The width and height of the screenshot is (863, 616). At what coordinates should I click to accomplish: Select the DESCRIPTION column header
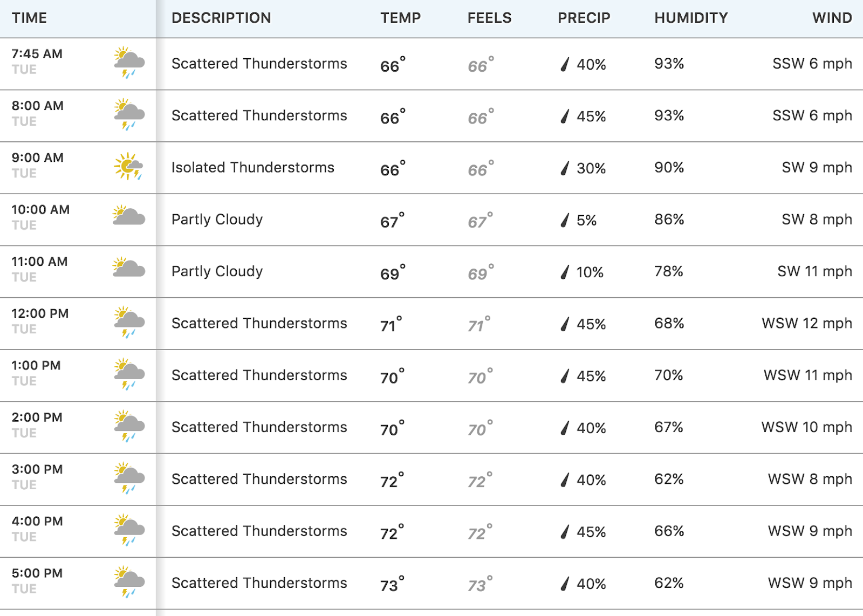[x=221, y=18]
